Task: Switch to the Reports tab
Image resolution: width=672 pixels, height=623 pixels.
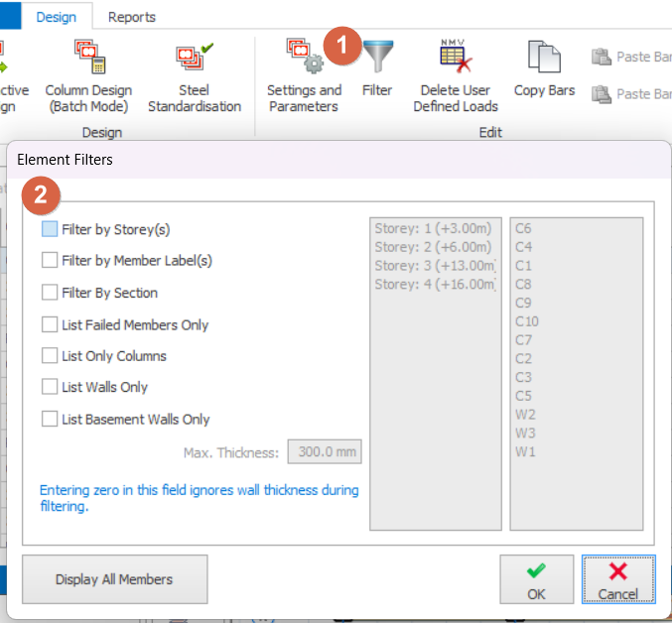Action: tap(131, 17)
